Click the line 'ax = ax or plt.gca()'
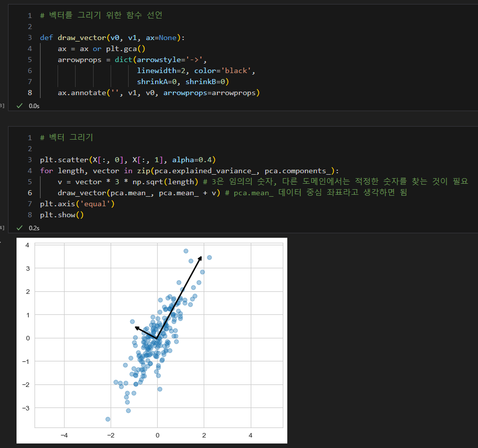Viewport: 478px width, 448px height. (x=102, y=49)
